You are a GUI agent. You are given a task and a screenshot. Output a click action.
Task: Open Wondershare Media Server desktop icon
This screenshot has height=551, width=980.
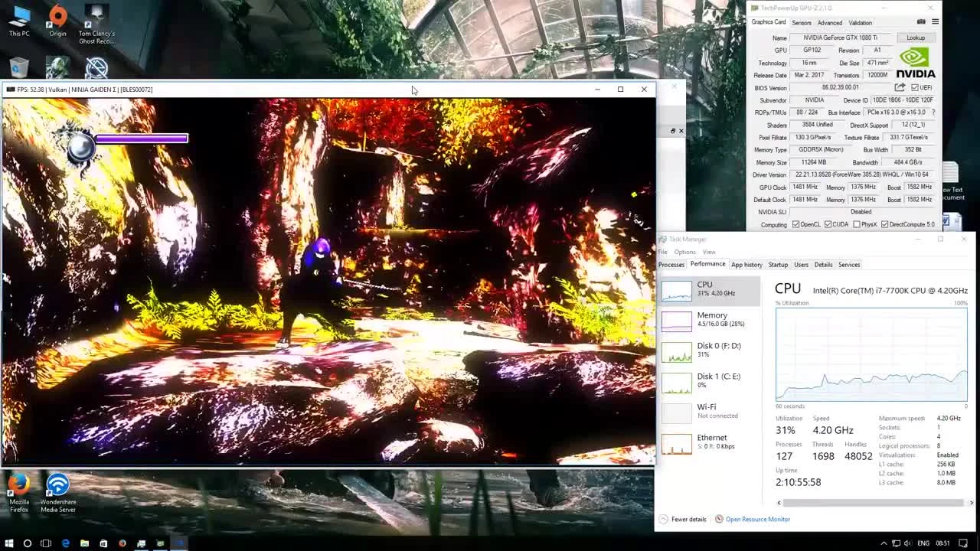[x=57, y=486]
